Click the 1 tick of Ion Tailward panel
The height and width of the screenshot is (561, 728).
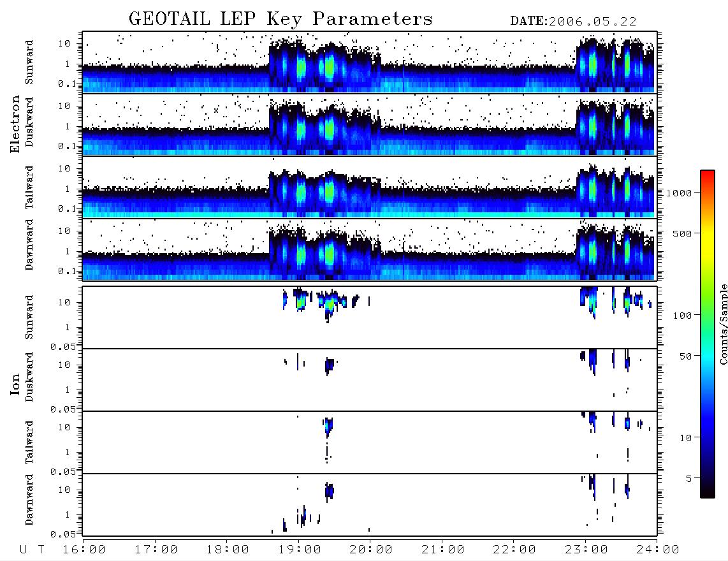[68, 453]
